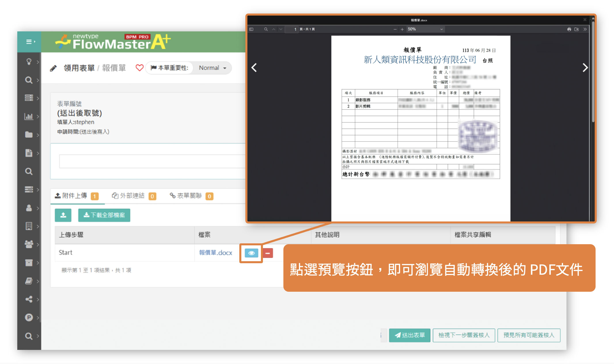Expand the lightbulb menu chevron

point(38,62)
